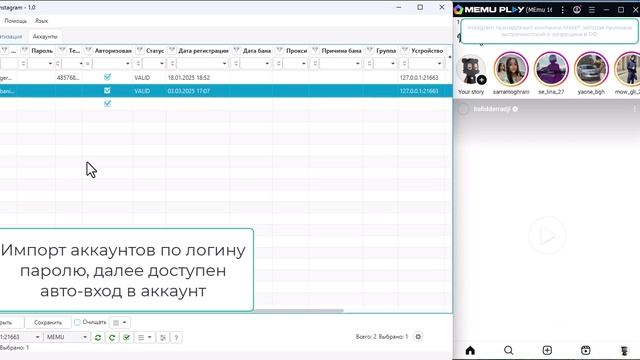Click filter icon on Устройство column

click(405, 51)
